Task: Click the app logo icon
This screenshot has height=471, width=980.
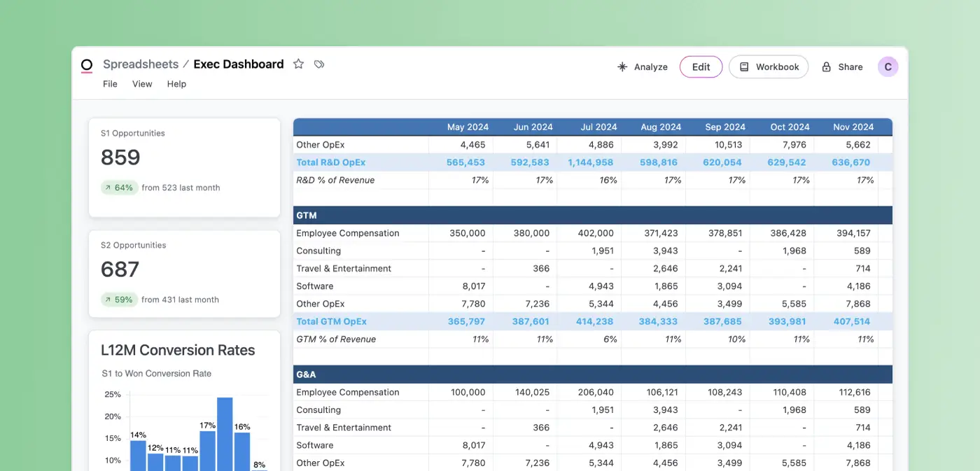Action: (87, 64)
